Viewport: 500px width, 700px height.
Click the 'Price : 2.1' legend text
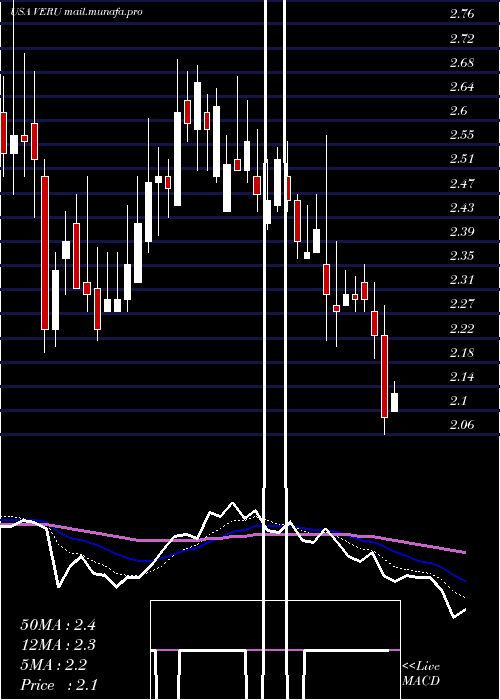point(59,685)
